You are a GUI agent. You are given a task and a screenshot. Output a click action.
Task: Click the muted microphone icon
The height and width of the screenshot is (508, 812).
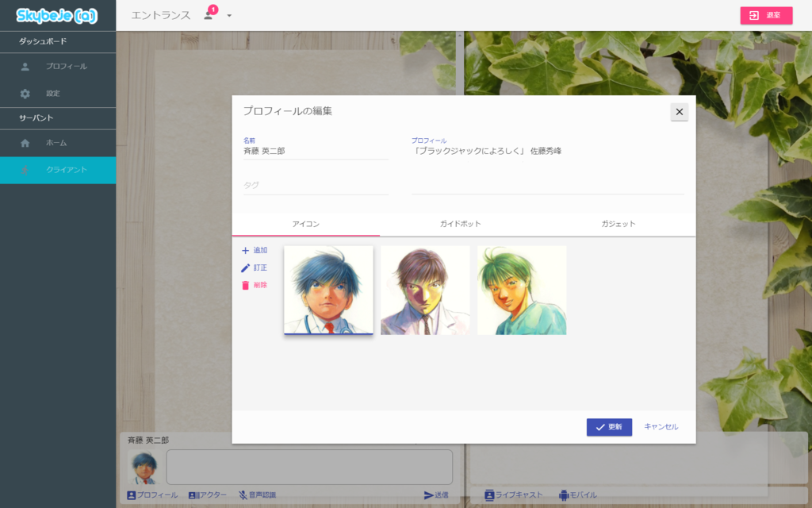click(x=243, y=495)
